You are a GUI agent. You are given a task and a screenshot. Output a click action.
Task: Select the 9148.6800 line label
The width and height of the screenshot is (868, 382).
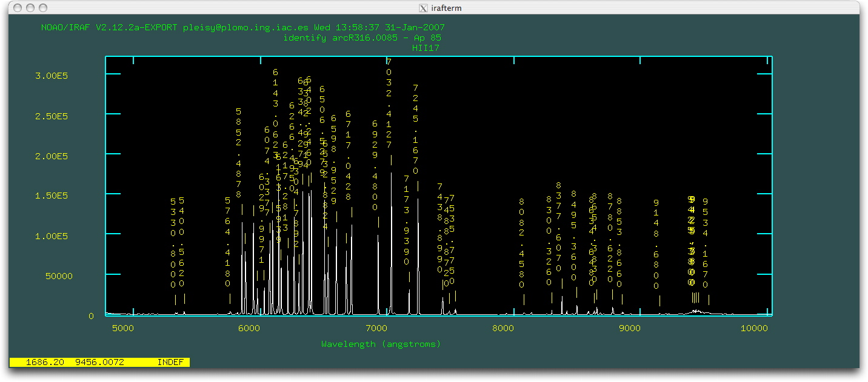[656, 244]
